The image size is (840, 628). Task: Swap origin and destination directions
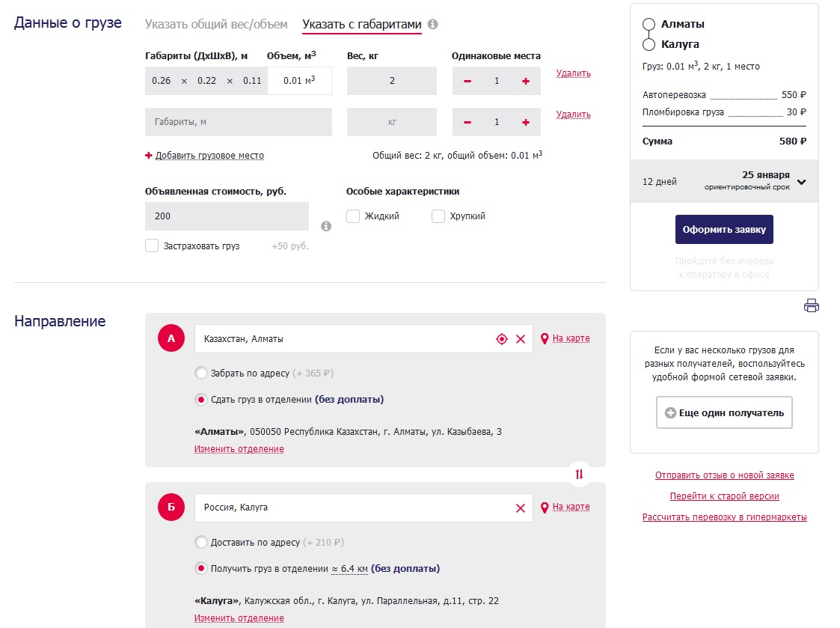[x=579, y=474]
